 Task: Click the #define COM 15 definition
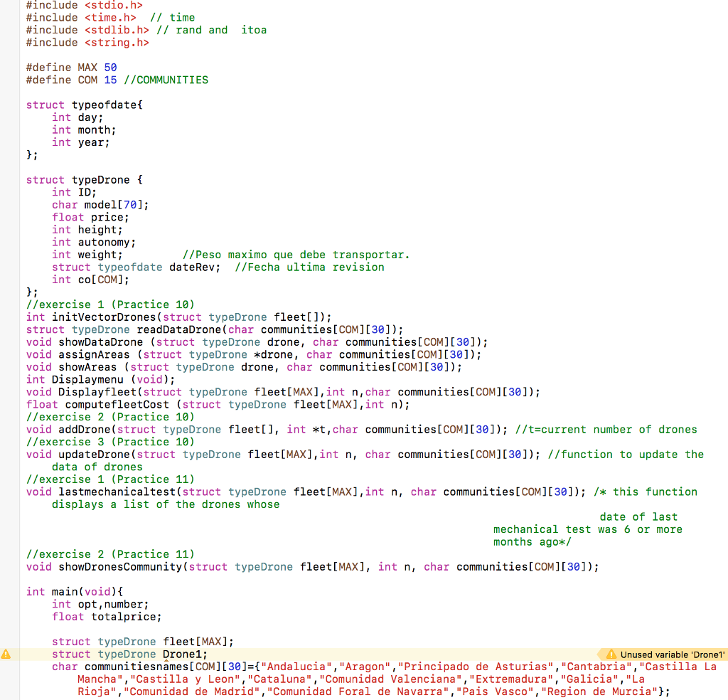(x=71, y=80)
